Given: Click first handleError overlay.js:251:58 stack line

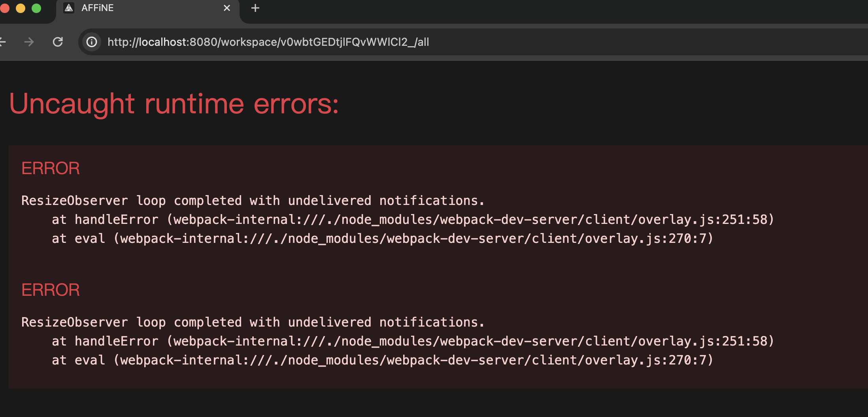Looking at the screenshot, I should coord(413,220).
